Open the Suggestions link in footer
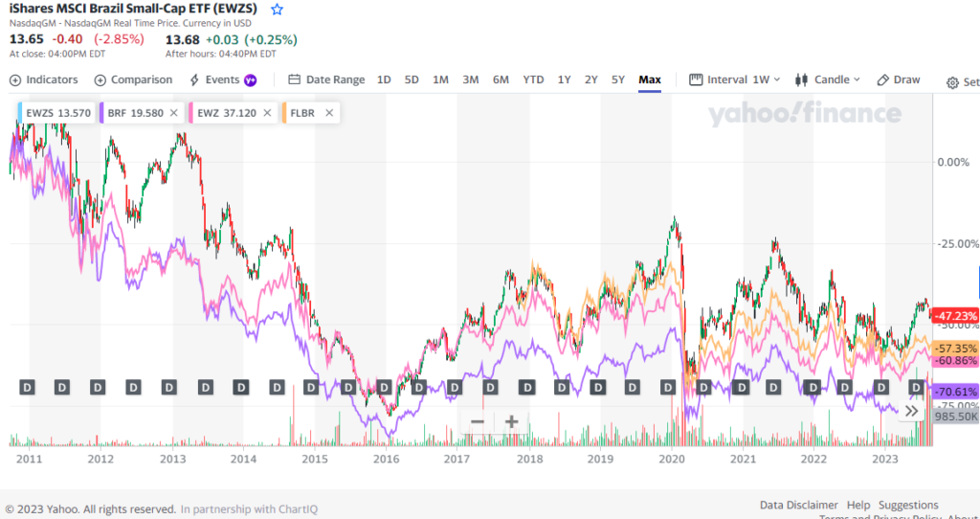The image size is (980, 519). pos(909,506)
